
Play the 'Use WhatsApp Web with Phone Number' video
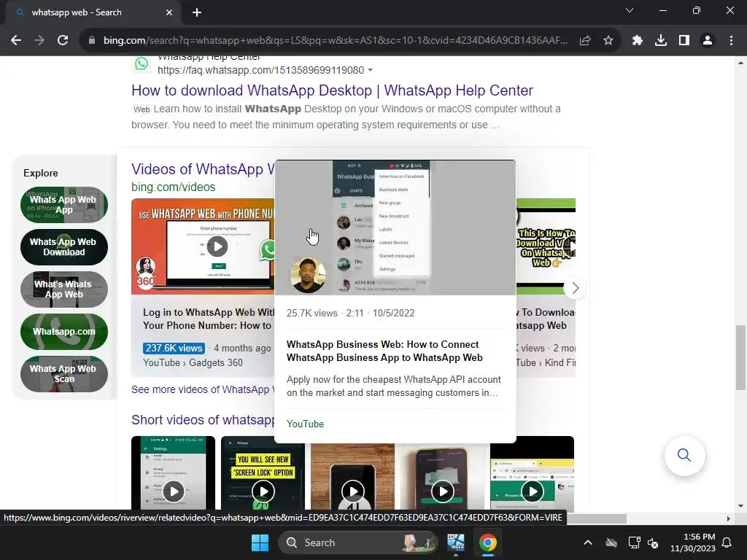tap(217, 246)
